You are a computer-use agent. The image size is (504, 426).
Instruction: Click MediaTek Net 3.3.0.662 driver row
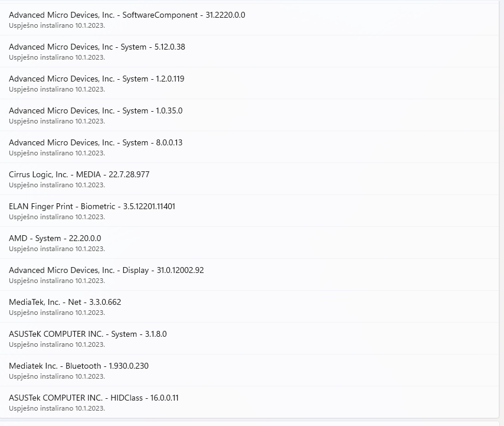[x=249, y=306]
